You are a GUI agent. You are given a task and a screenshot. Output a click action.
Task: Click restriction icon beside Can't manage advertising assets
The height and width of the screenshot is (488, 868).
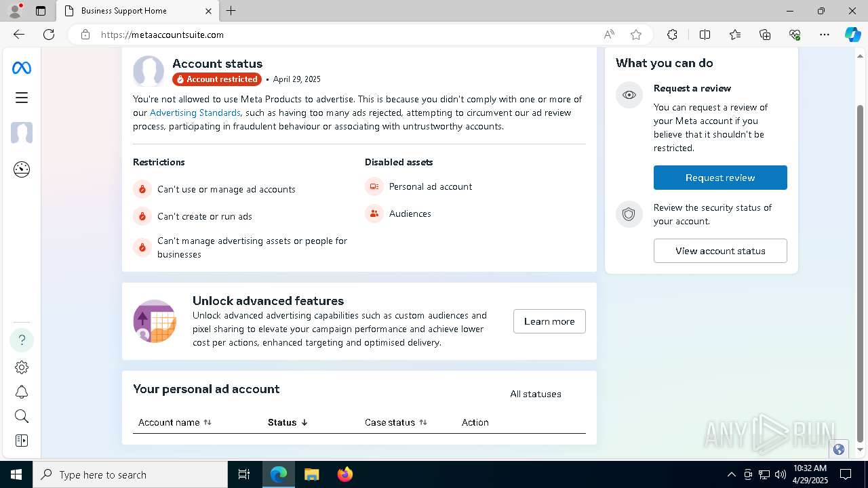tap(142, 247)
